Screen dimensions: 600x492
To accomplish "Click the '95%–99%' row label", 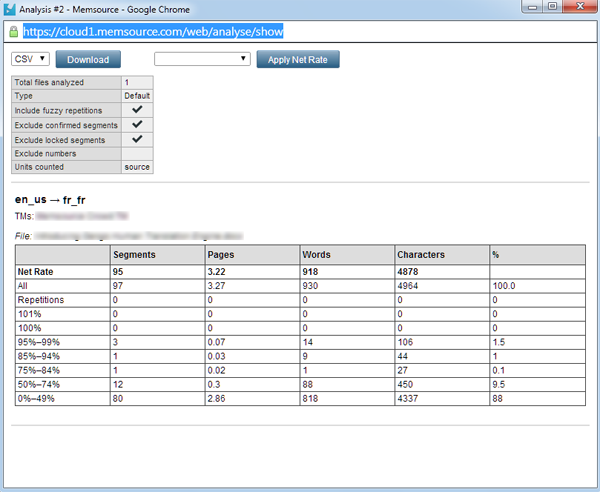I will (x=39, y=342).
